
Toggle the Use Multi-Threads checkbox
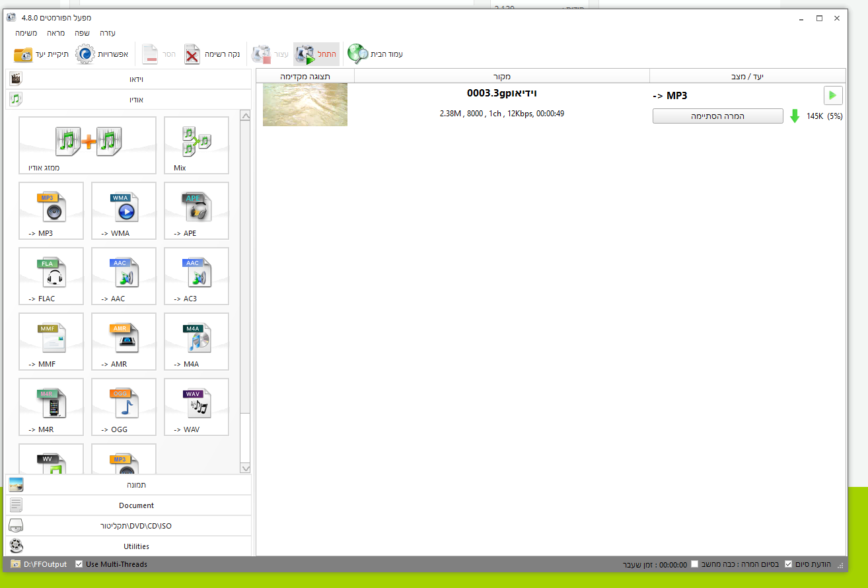[79, 564]
